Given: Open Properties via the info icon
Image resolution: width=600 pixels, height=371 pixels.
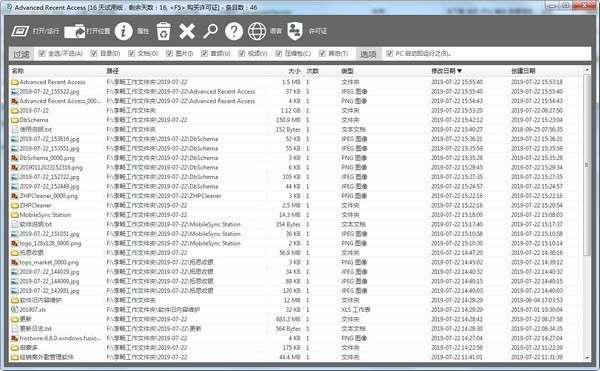Looking at the screenshot, I should [x=124, y=31].
